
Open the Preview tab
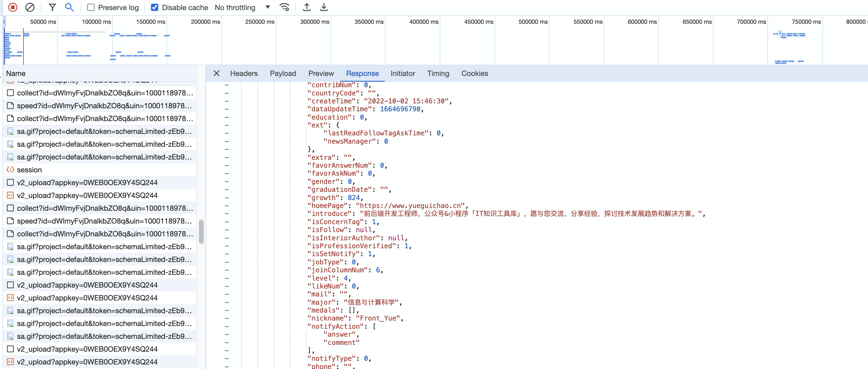click(x=321, y=73)
